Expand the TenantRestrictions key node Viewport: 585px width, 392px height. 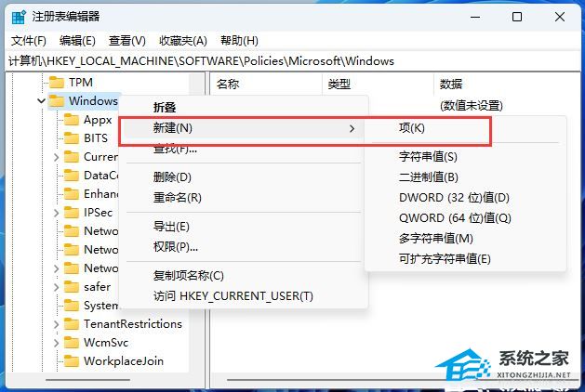(x=57, y=324)
